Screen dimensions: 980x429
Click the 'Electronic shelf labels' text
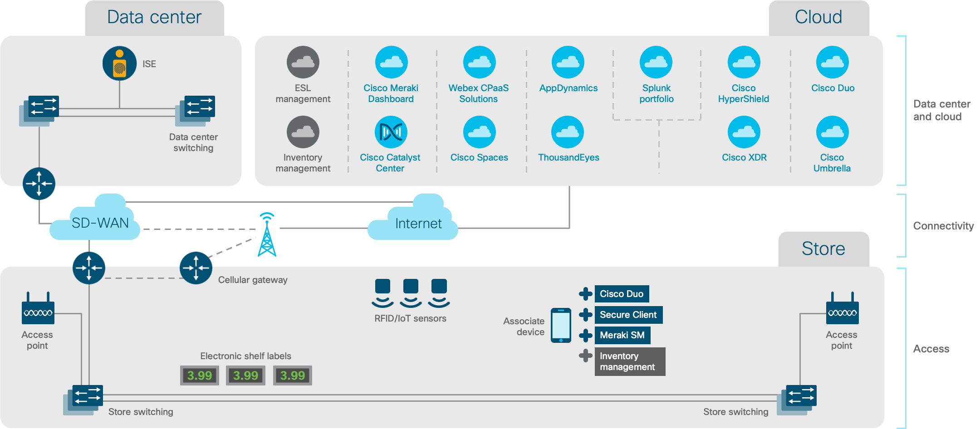click(246, 356)
